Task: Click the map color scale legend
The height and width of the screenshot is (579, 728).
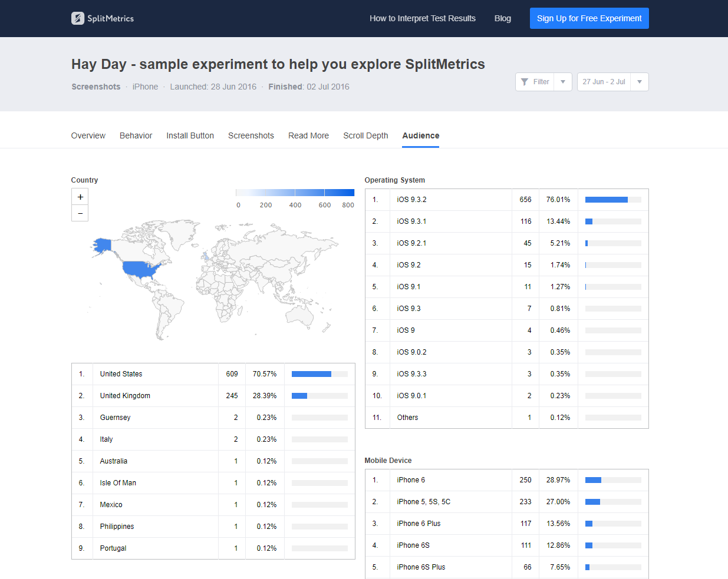Action: pyautogui.click(x=295, y=193)
